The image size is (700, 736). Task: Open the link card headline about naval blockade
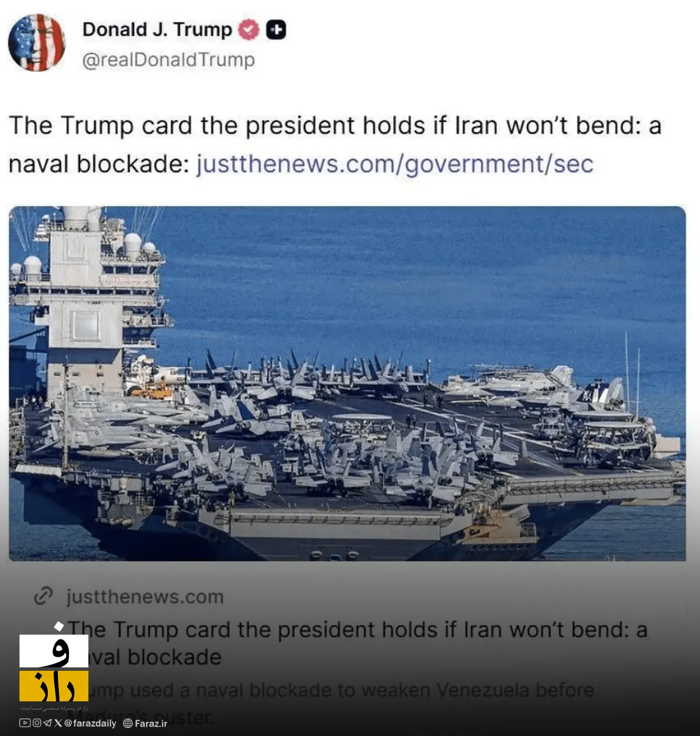click(x=358, y=643)
